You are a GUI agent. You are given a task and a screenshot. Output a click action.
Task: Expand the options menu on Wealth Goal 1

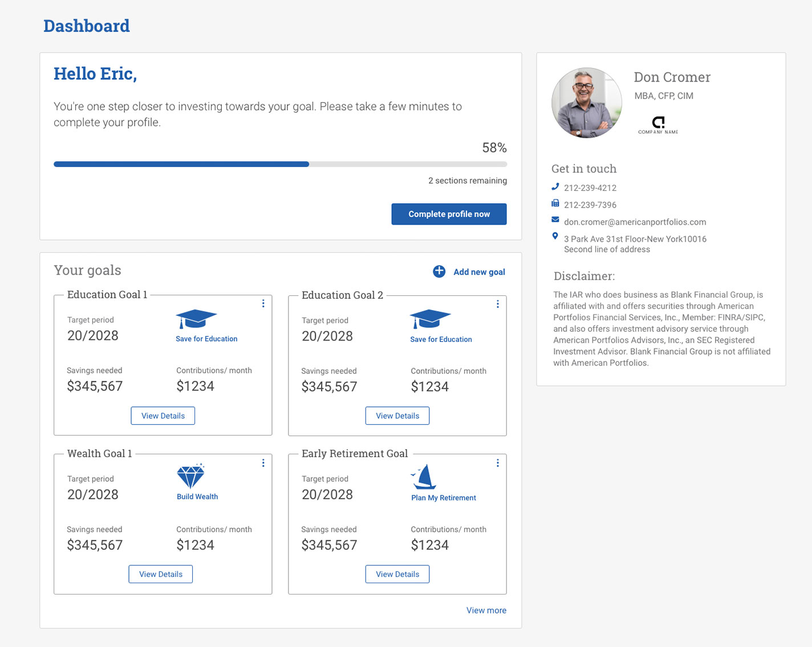263,463
